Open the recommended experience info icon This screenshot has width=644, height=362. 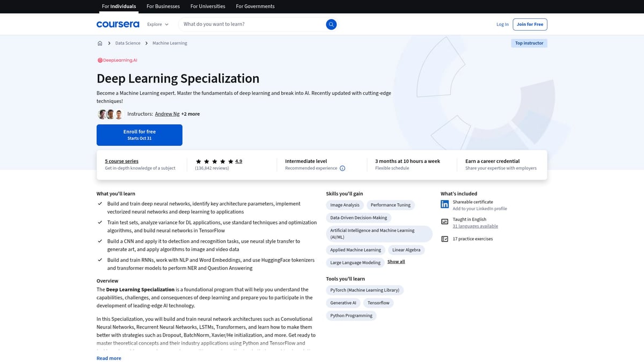(342, 168)
